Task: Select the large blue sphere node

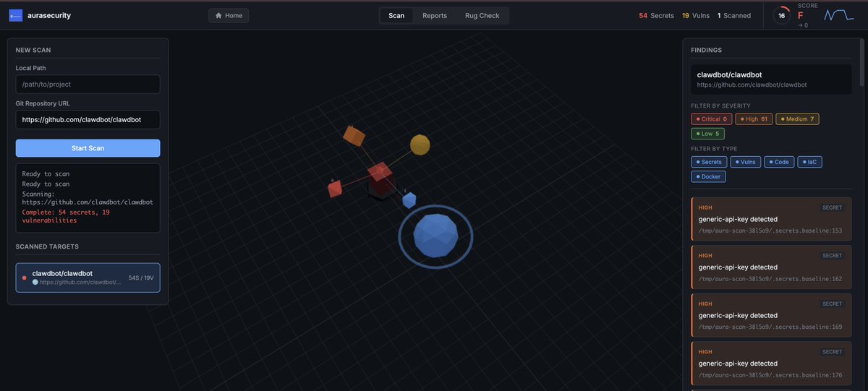Action: (x=435, y=236)
